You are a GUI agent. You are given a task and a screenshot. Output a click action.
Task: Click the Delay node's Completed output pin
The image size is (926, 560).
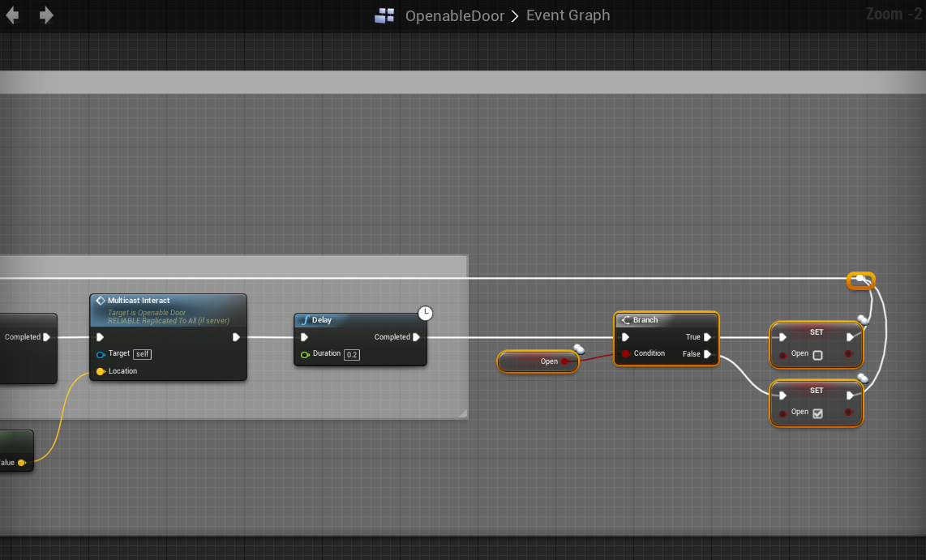(x=417, y=337)
